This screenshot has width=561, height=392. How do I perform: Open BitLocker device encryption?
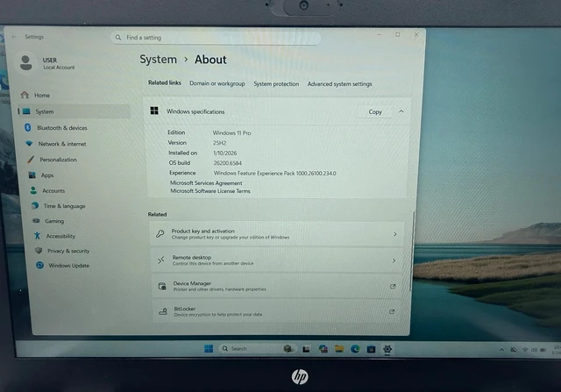click(277, 311)
